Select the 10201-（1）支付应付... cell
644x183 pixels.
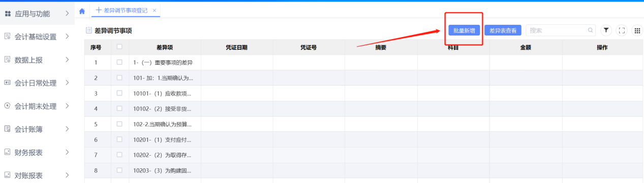click(165, 139)
